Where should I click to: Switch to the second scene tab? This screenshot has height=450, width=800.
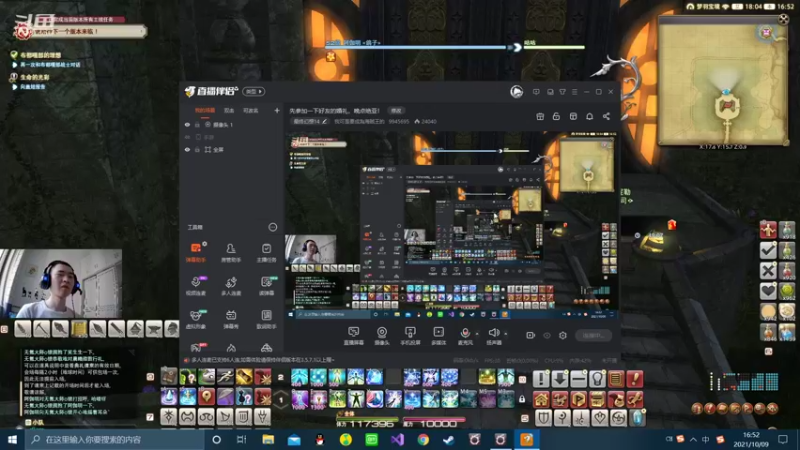click(229, 110)
